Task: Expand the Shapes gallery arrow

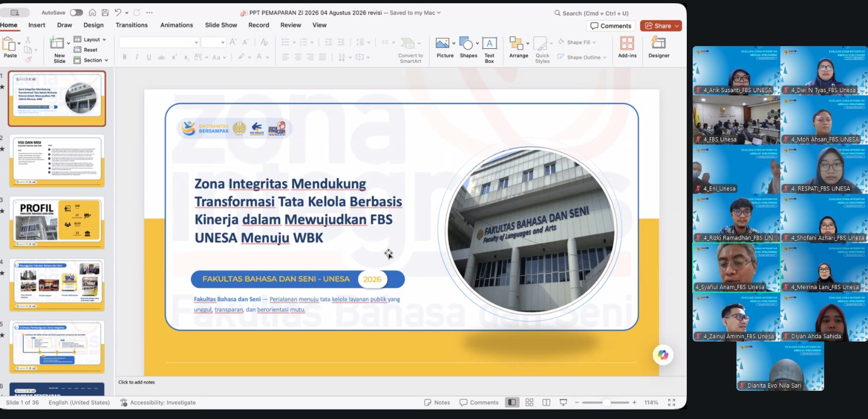Action: [477, 43]
